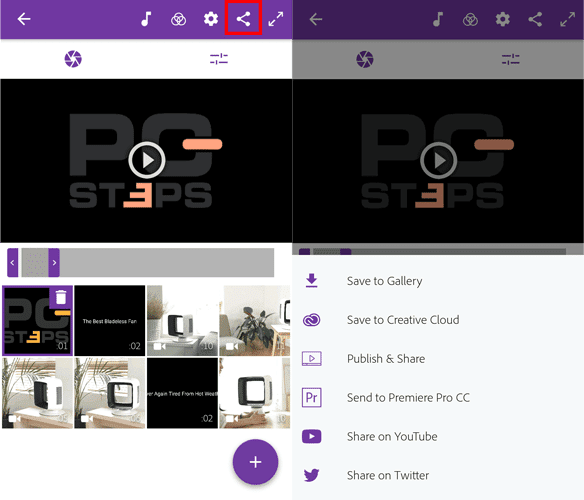The height and width of the screenshot is (500, 584).
Task: Click the YouTube icon
Action: [311, 436]
